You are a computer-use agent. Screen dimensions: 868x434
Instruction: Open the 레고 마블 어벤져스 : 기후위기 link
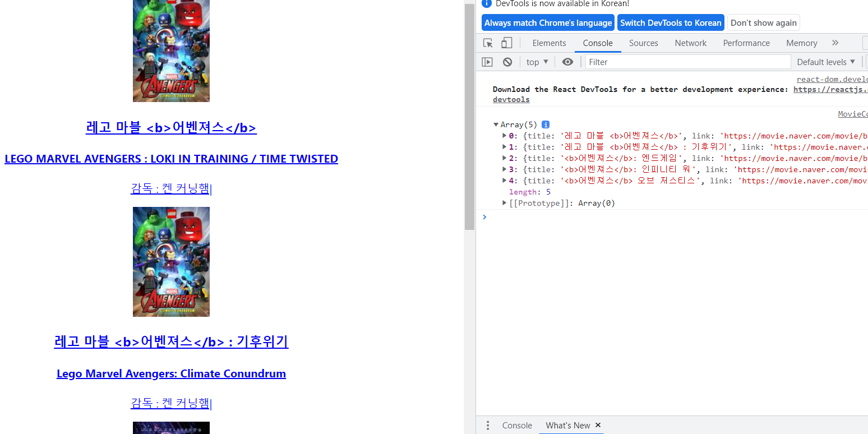click(x=171, y=341)
